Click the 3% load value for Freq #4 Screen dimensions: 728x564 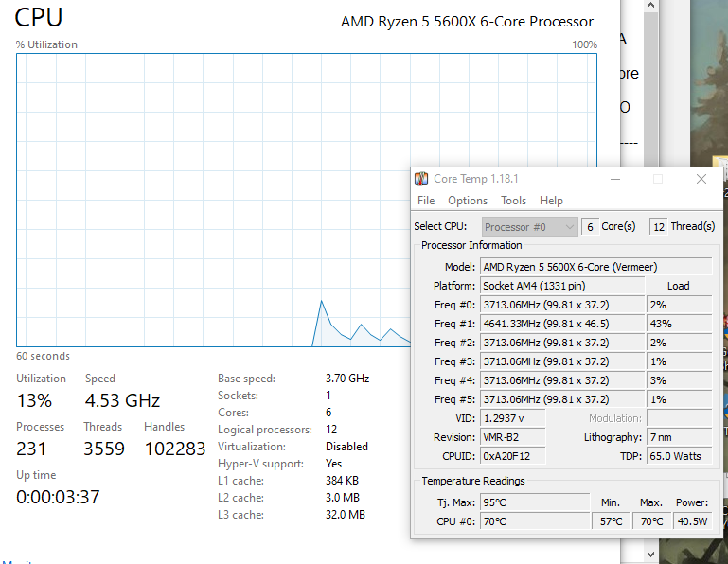point(680,380)
